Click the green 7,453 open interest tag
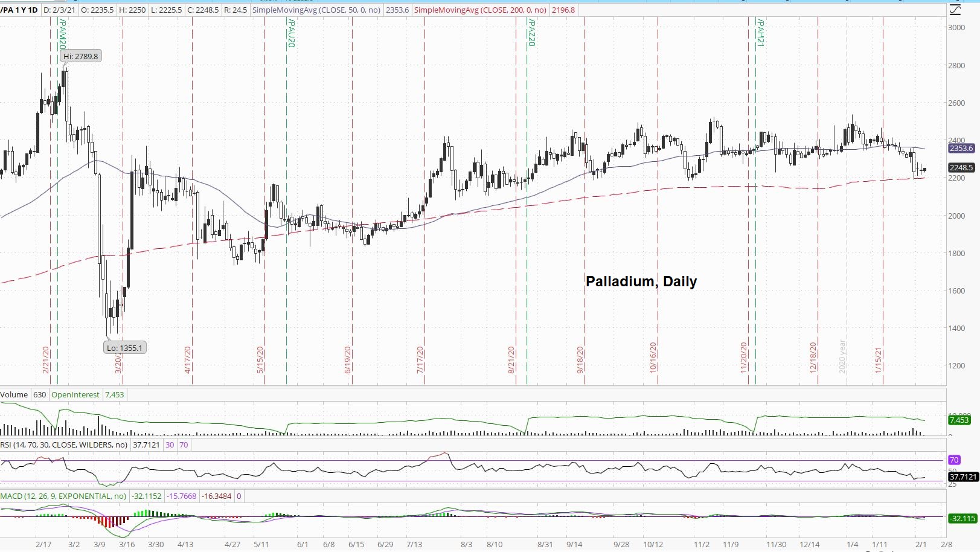The width and height of the screenshot is (980, 552). pos(959,420)
